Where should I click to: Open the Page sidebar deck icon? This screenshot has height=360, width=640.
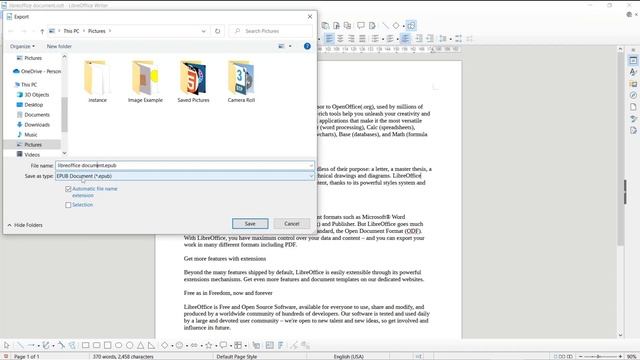coord(633,107)
